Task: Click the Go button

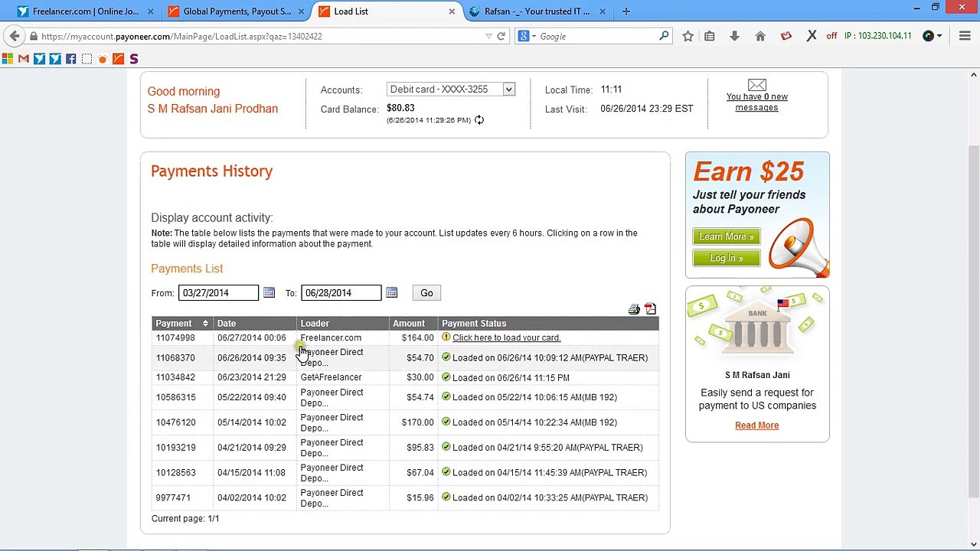Action: click(x=426, y=293)
